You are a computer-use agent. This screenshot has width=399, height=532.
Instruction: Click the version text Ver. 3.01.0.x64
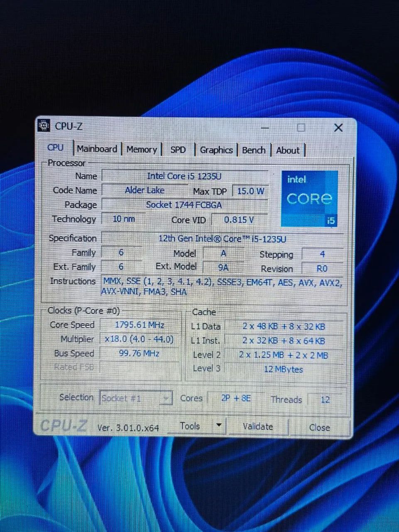pyautogui.click(x=128, y=427)
